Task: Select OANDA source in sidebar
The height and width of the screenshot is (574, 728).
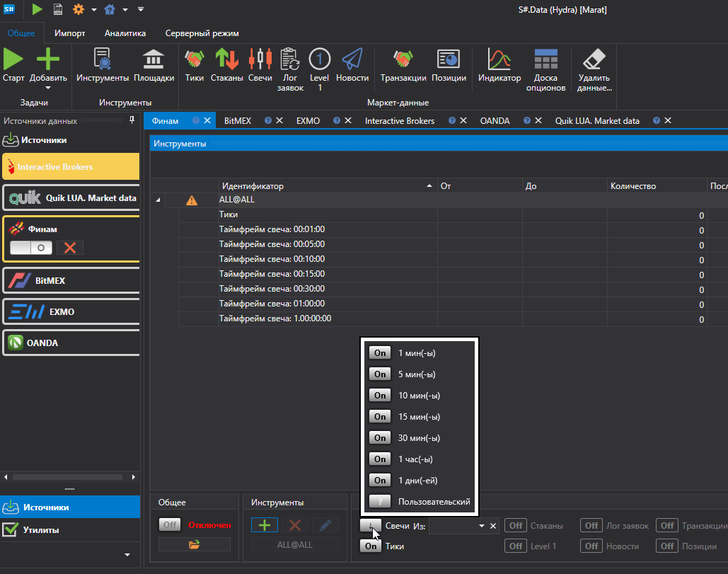Action: tap(71, 343)
